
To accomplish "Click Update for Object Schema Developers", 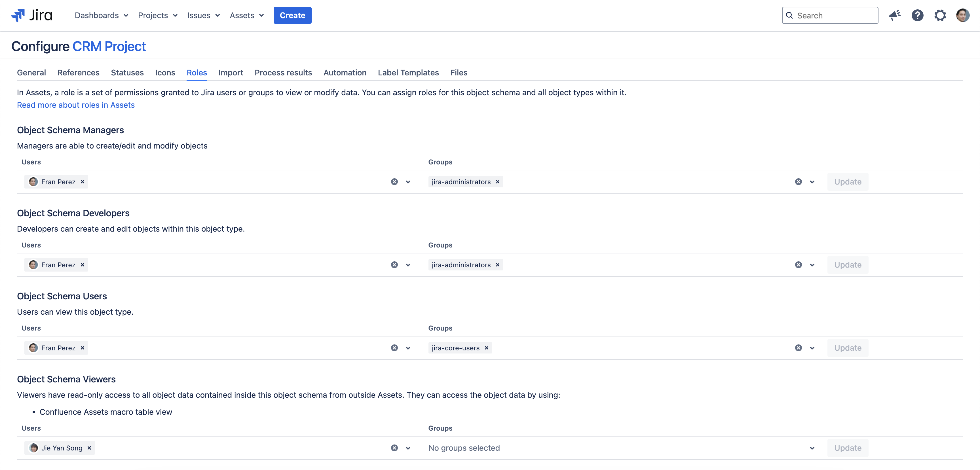I will pos(848,265).
